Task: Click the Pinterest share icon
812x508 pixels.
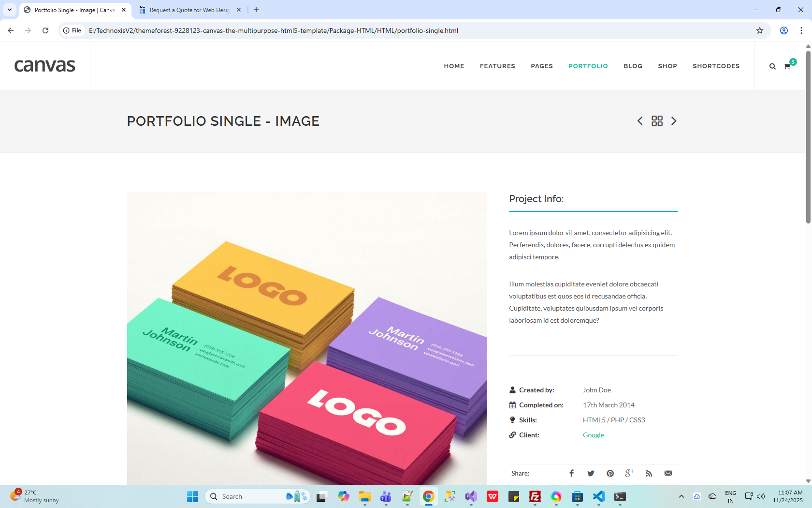Action: click(610, 473)
